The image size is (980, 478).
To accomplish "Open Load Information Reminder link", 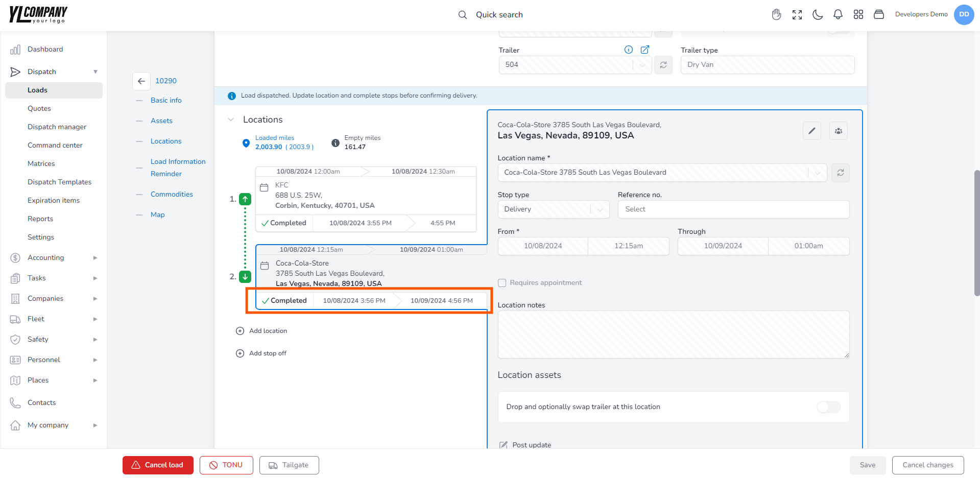I will (178, 168).
